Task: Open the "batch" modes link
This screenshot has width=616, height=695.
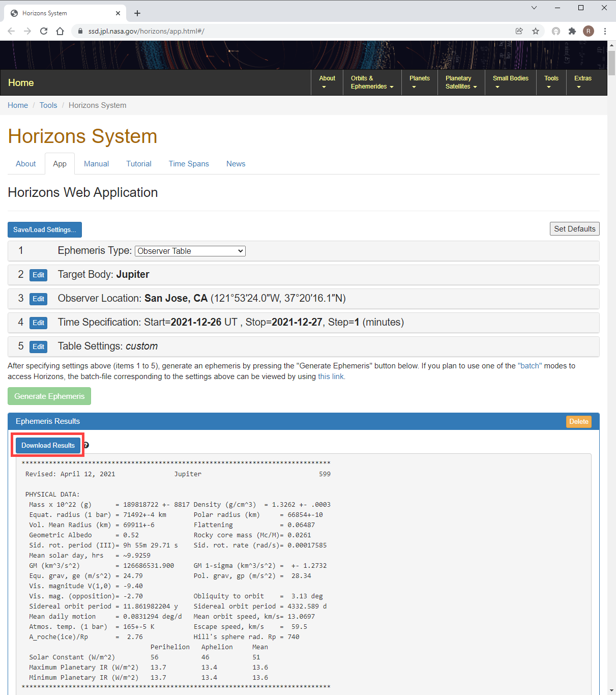Action: [530, 366]
